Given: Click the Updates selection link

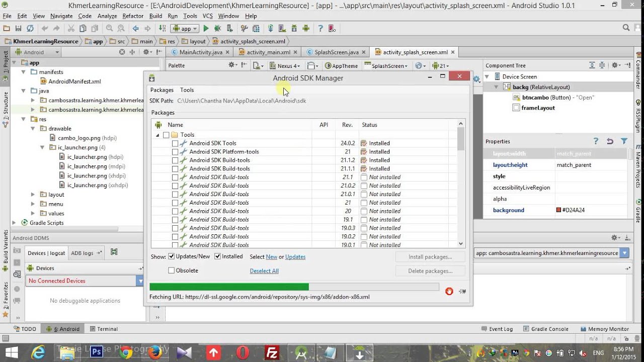Looking at the screenshot, I should click(295, 257).
